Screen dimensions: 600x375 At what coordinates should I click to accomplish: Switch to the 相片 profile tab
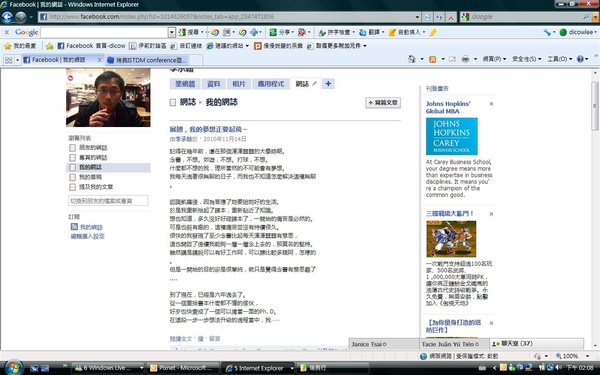239,84
